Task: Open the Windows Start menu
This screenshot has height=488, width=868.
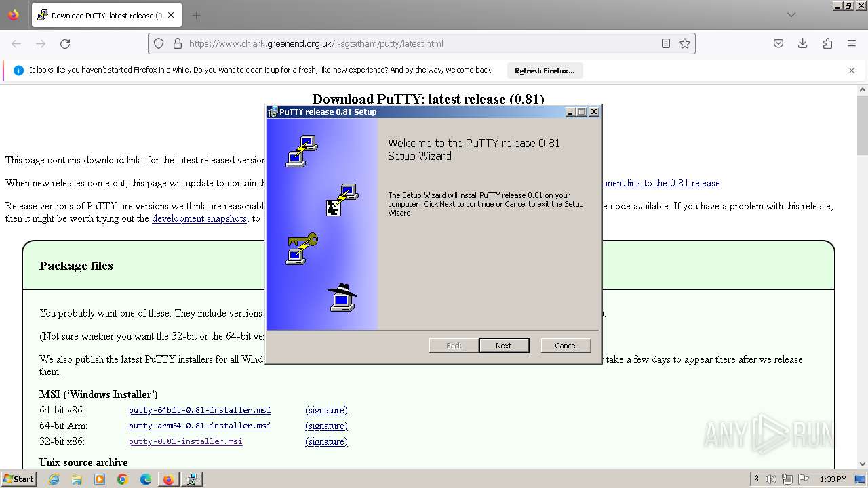Action: tap(18, 479)
